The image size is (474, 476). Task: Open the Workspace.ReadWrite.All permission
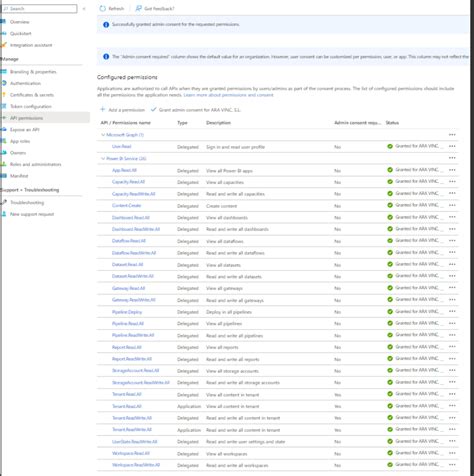coord(136,465)
